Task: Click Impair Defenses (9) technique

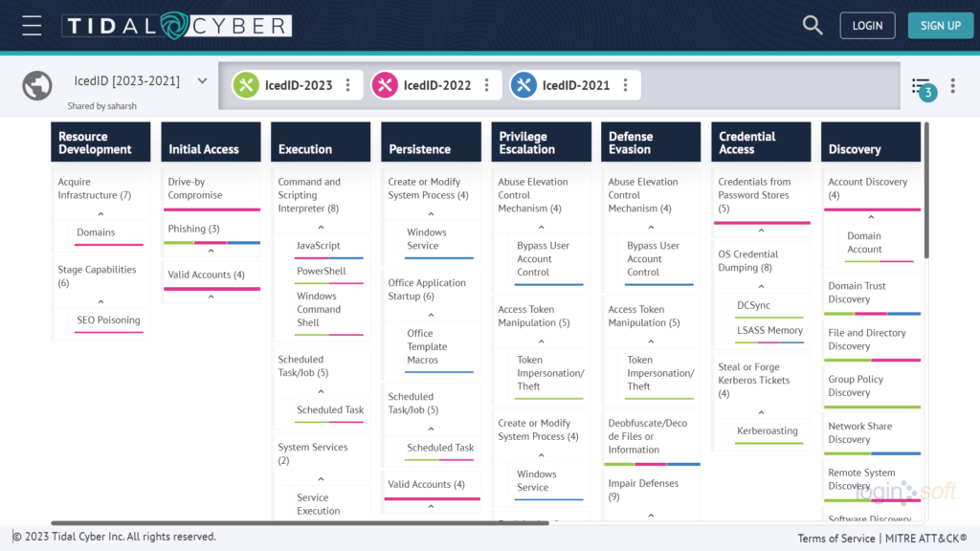Action: point(643,490)
